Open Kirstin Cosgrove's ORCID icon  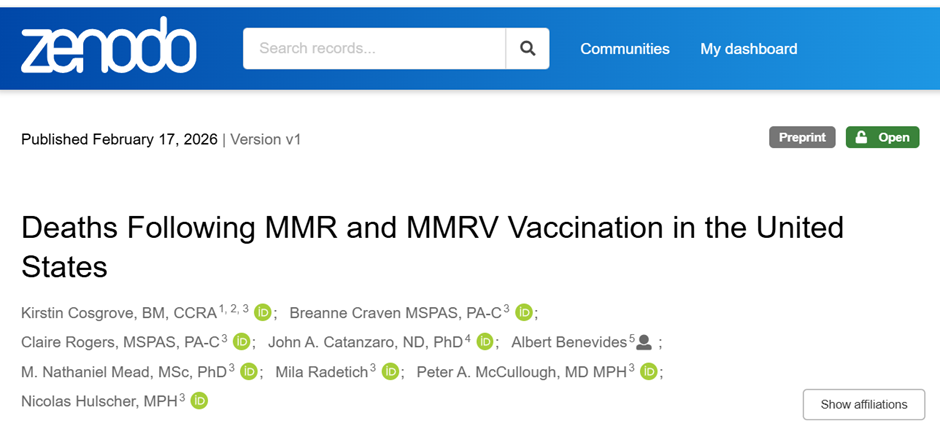click(263, 313)
